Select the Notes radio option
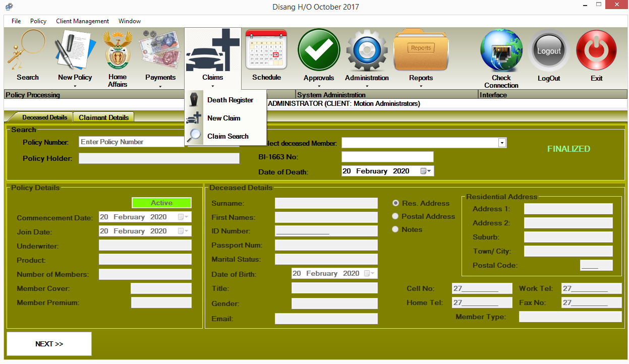This screenshot has width=629, height=364. click(395, 229)
